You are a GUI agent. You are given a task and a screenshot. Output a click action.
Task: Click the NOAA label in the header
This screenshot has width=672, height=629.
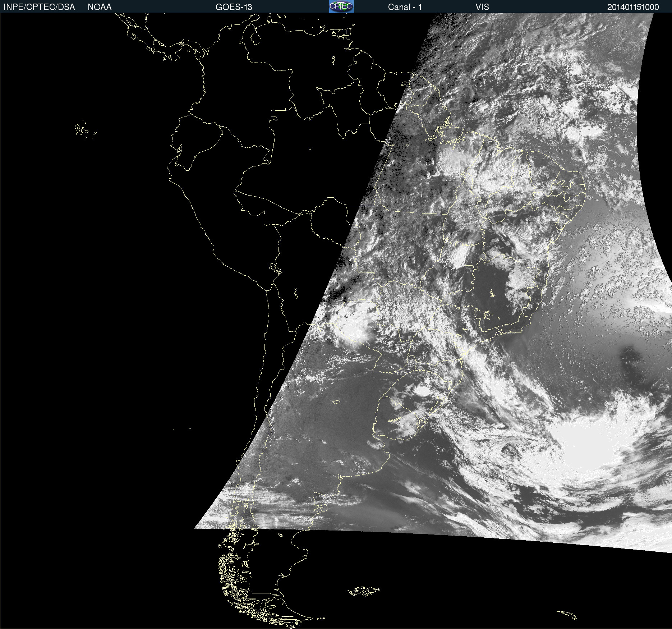[100, 7]
